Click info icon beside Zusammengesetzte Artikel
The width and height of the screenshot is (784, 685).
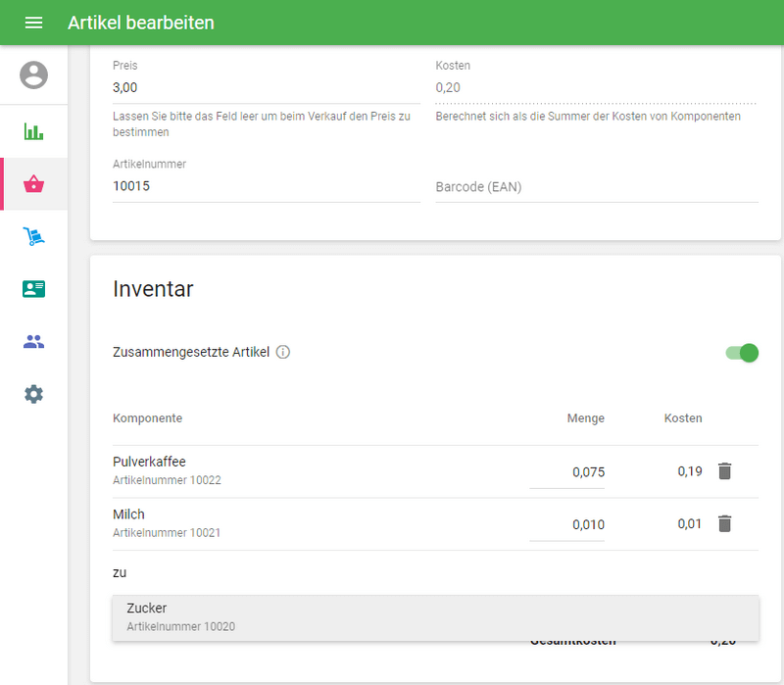point(283,353)
